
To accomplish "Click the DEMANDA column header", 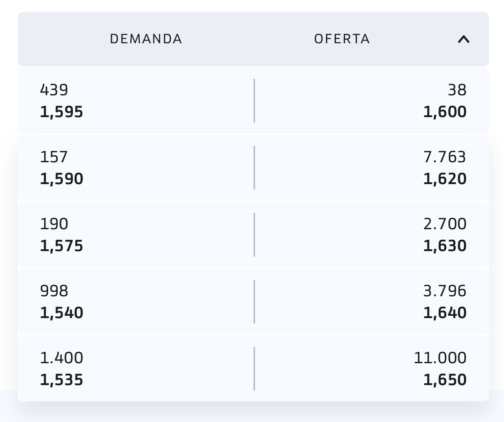I will [x=146, y=39].
